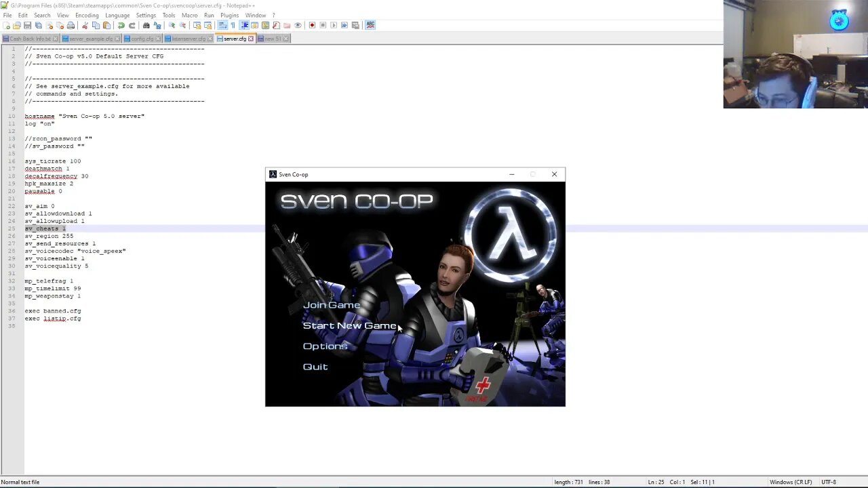Open the Encoding menu
This screenshot has height=488, width=868.
pyautogui.click(x=87, y=15)
